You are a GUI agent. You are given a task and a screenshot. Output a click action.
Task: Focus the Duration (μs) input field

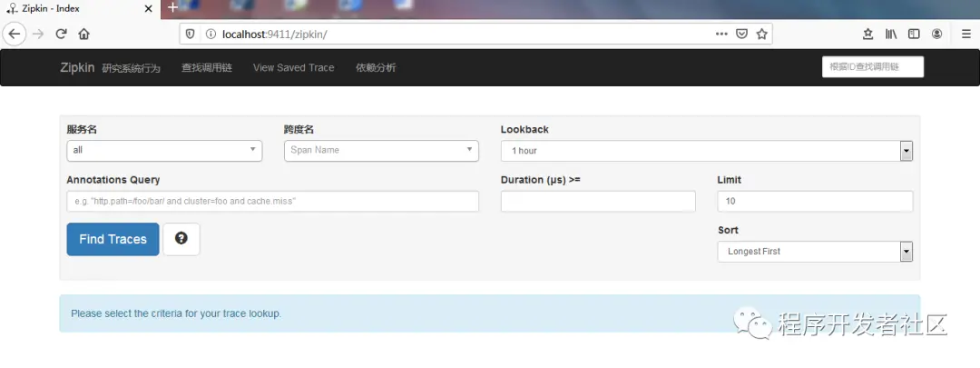598,202
